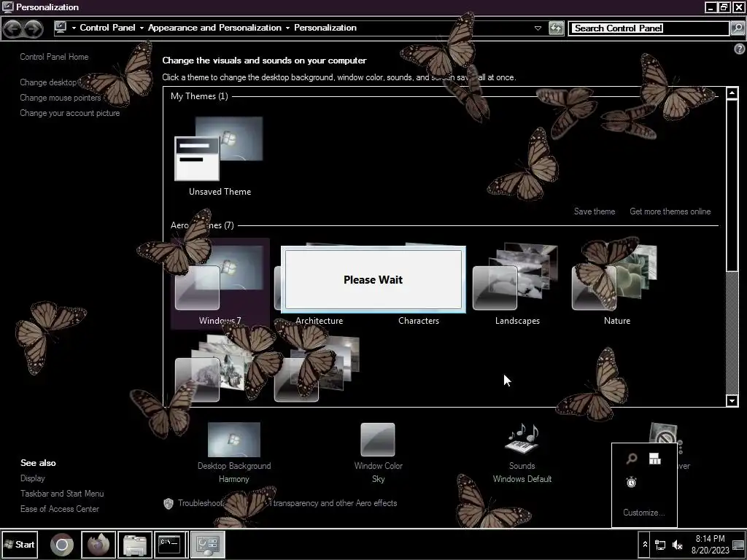Open the Start menu
The image size is (747, 560).
pyautogui.click(x=19, y=544)
